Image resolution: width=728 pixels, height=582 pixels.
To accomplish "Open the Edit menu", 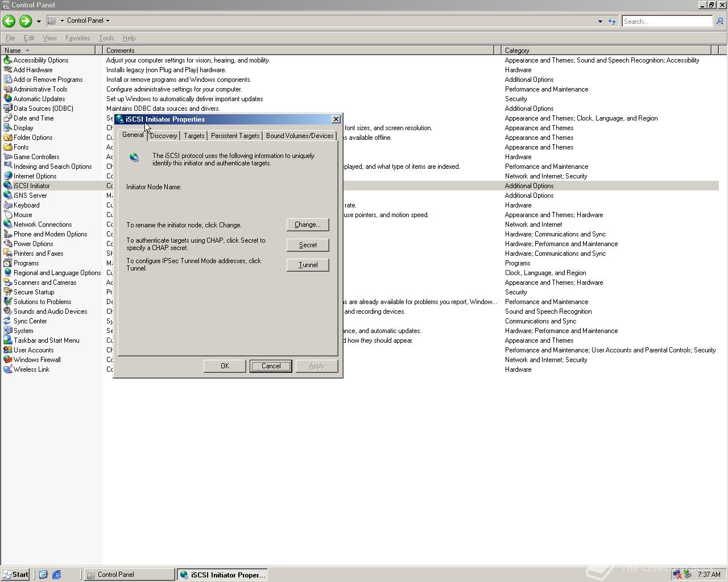I will tap(29, 38).
